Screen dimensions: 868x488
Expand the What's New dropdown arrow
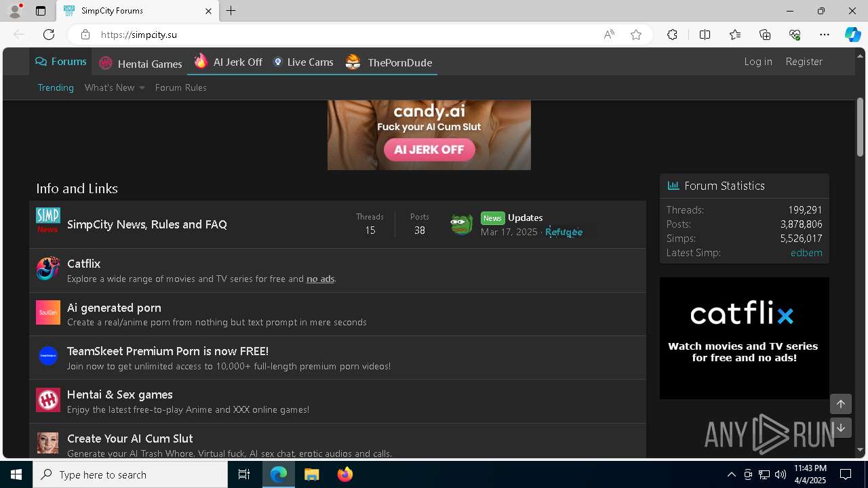pos(142,88)
